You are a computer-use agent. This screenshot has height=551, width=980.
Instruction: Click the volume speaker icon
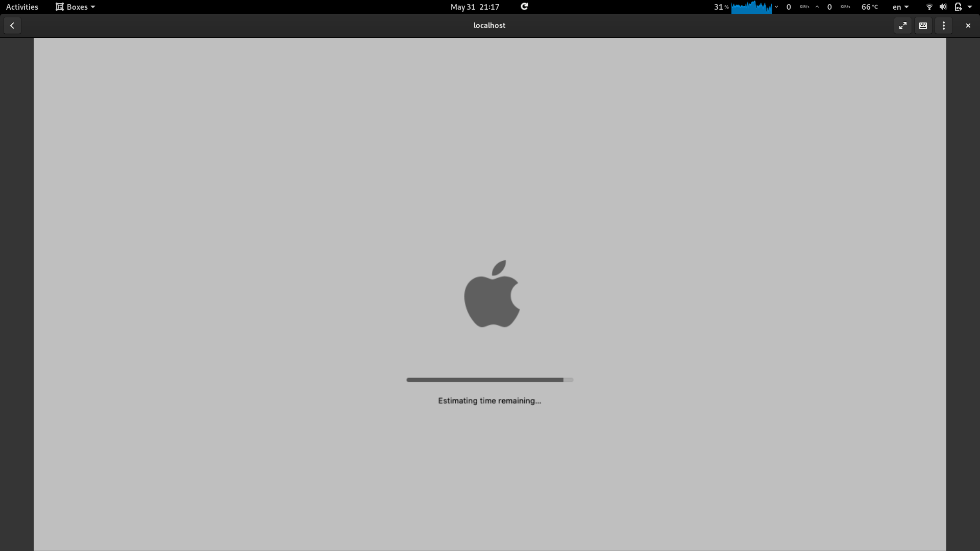coord(942,7)
